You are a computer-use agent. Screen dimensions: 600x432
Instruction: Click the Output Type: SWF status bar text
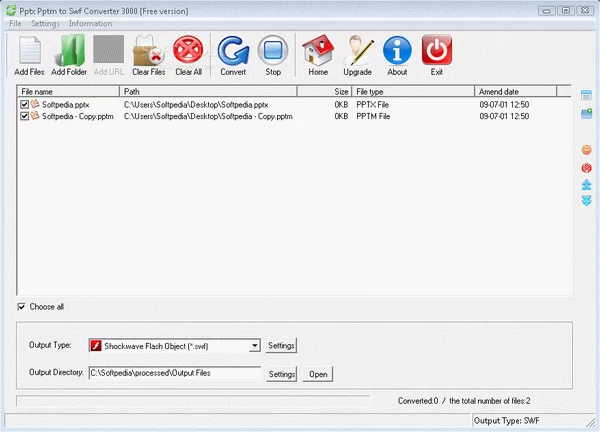(x=506, y=421)
